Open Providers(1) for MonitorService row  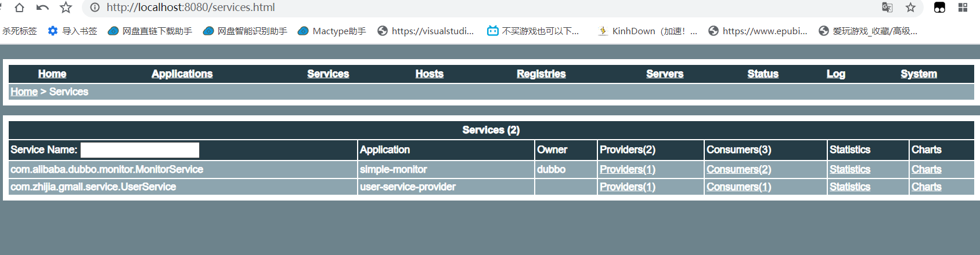628,169
